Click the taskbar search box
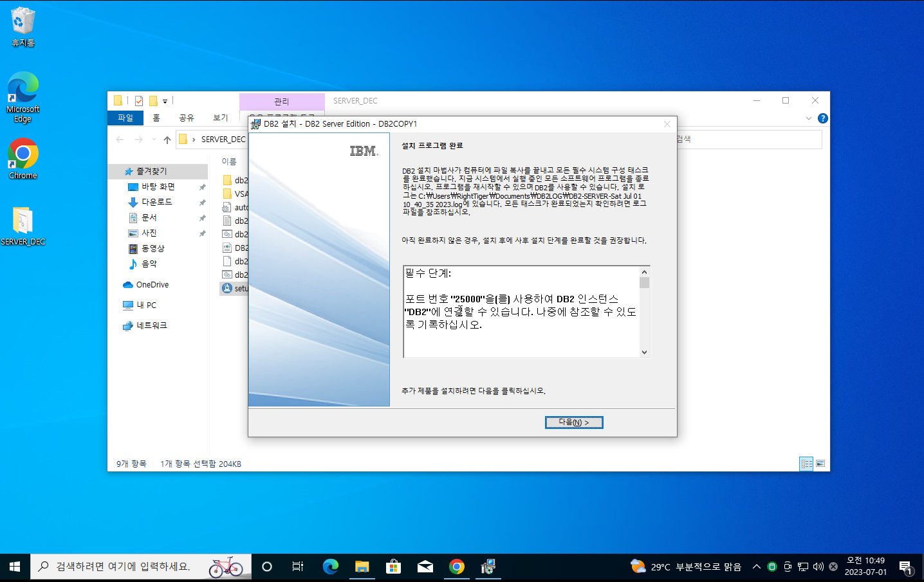 click(141, 567)
